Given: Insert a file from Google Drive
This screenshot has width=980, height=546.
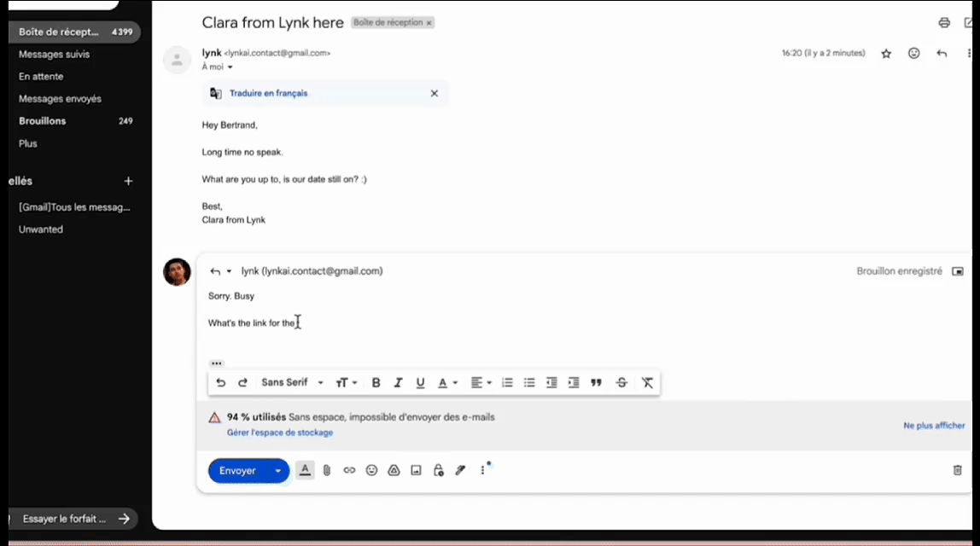Looking at the screenshot, I should [x=394, y=470].
